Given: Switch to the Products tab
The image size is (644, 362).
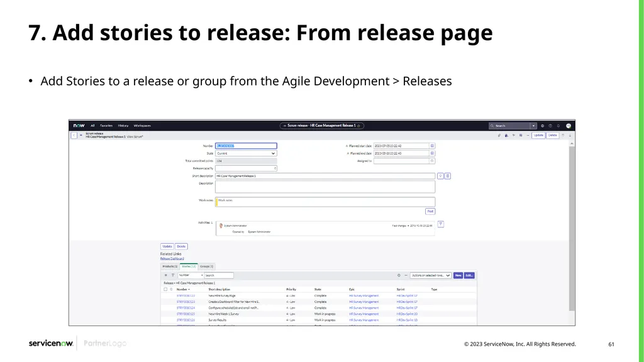Looking at the screenshot, I should click(x=170, y=266).
